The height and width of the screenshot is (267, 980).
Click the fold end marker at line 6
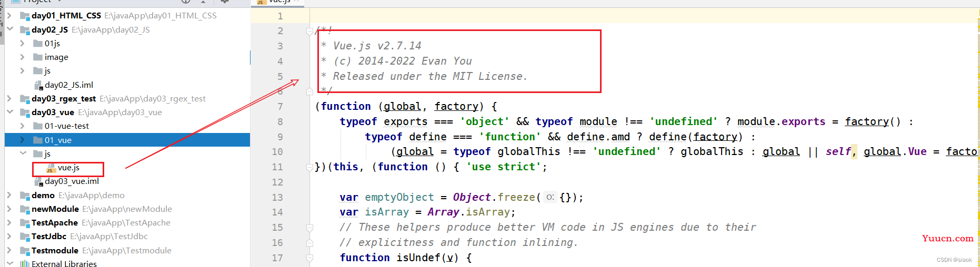[x=309, y=91]
